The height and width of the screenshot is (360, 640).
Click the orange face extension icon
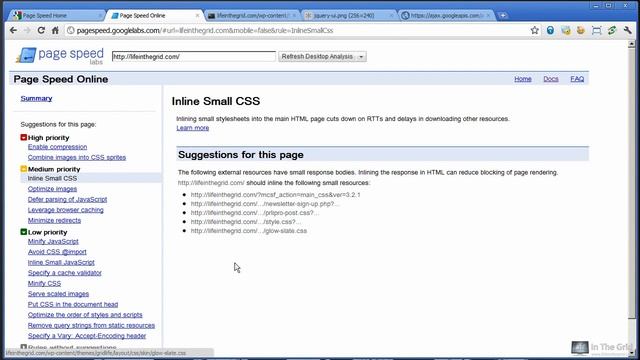tap(581, 30)
